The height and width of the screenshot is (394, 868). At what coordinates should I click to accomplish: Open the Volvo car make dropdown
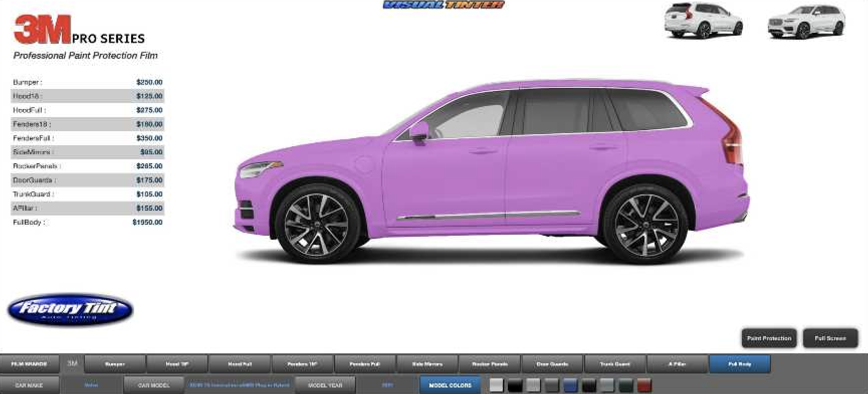pyautogui.click(x=91, y=385)
